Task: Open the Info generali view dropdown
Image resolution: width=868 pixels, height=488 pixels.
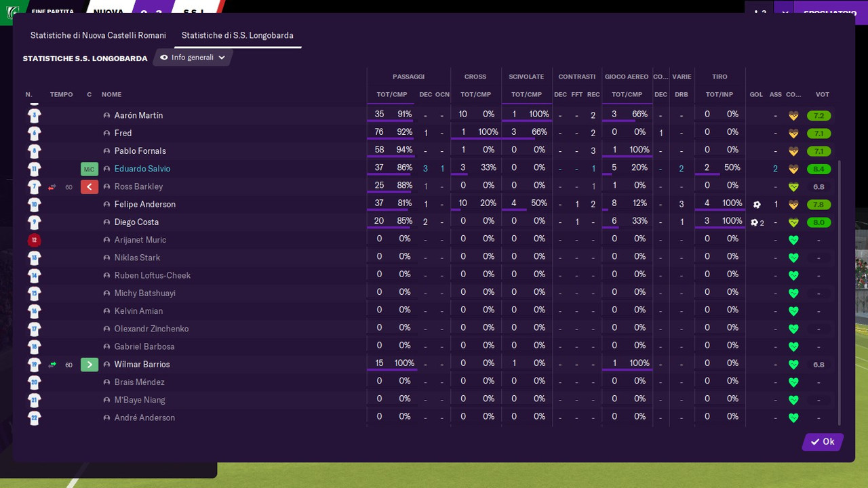Action: [x=193, y=58]
